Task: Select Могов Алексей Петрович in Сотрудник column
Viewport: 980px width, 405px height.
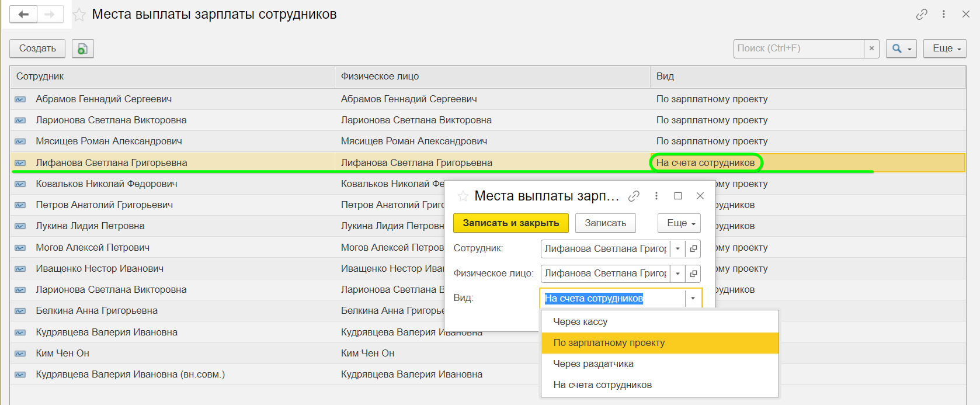Action: coord(93,248)
